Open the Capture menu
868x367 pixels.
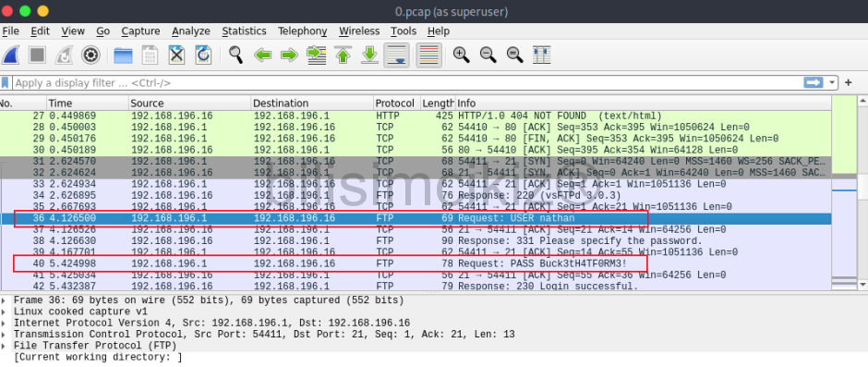click(140, 31)
